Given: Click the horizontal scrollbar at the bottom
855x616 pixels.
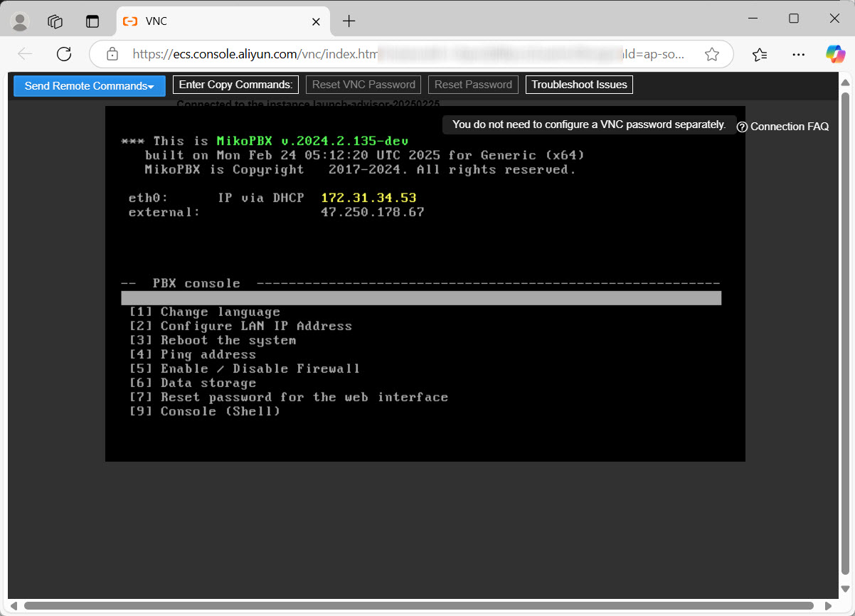Looking at the screenshot, I should (418, 606).
